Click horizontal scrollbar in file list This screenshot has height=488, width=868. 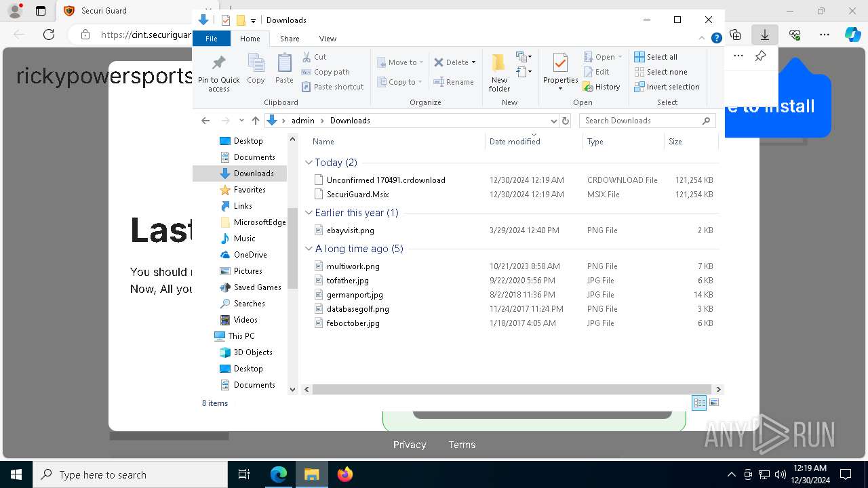tap(513, 390)
